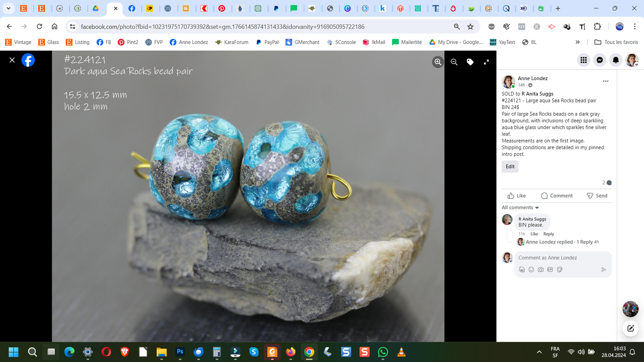
Task: Bookmark this page with star icon
Action: (470, 27)
